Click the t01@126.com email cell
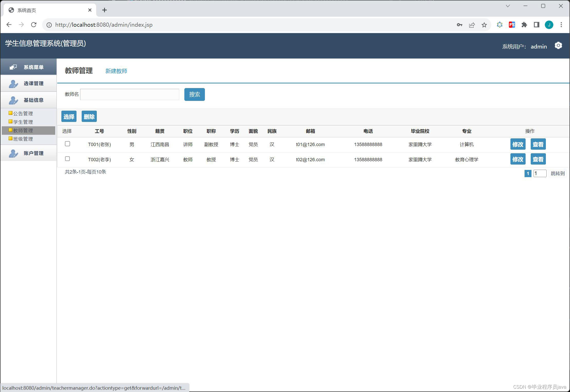 pos(310,145)
